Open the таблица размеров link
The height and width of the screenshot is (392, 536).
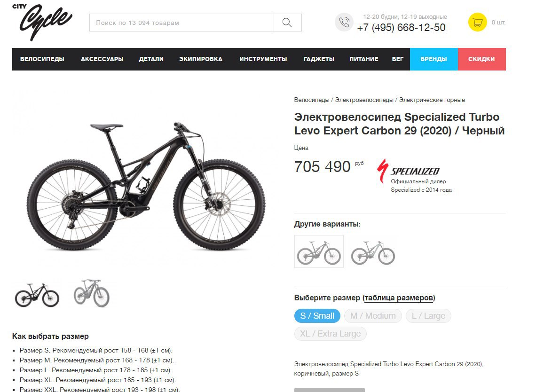[x=399, y=298]
